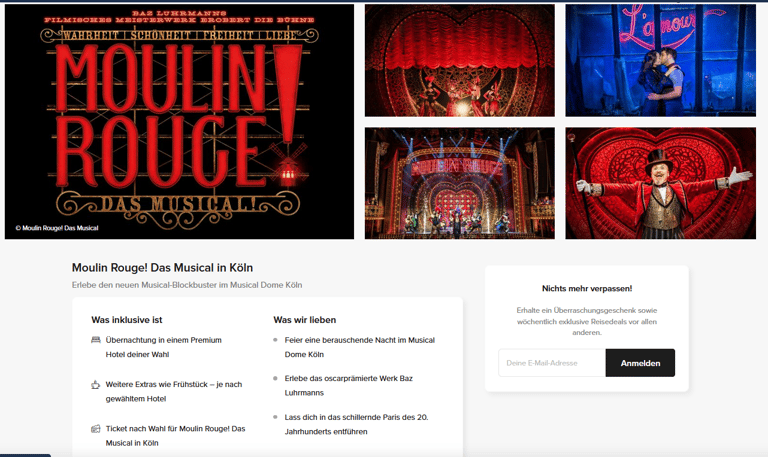Select text Lass dich in das schillernde Paris
768x457 pixels.
(x=357, y=424)
